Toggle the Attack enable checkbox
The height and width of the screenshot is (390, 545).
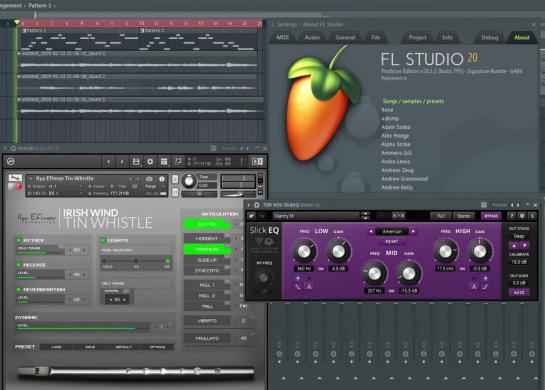tap(18, 240)
